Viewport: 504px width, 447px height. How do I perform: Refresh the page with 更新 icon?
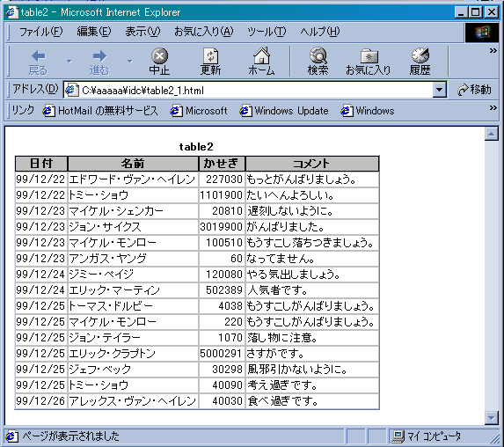[x=210, y=56]
